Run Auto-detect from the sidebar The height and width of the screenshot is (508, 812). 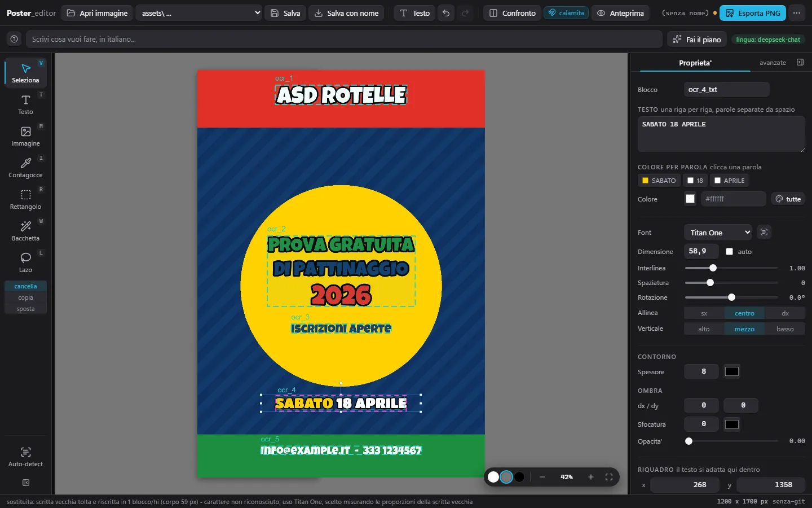point(25,457)
